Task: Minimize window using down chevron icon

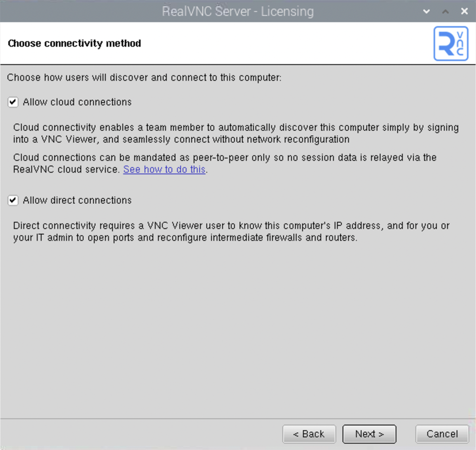Action: [426, 11]
